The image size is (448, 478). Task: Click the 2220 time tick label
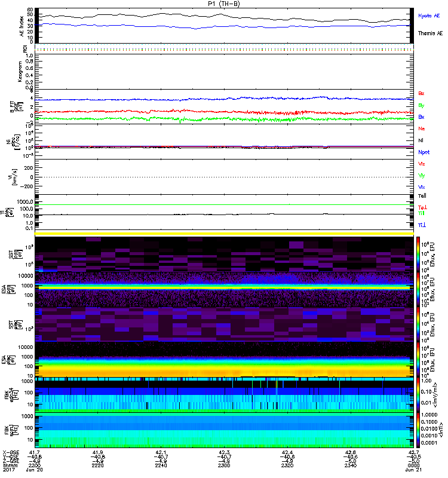click(97, 465)
